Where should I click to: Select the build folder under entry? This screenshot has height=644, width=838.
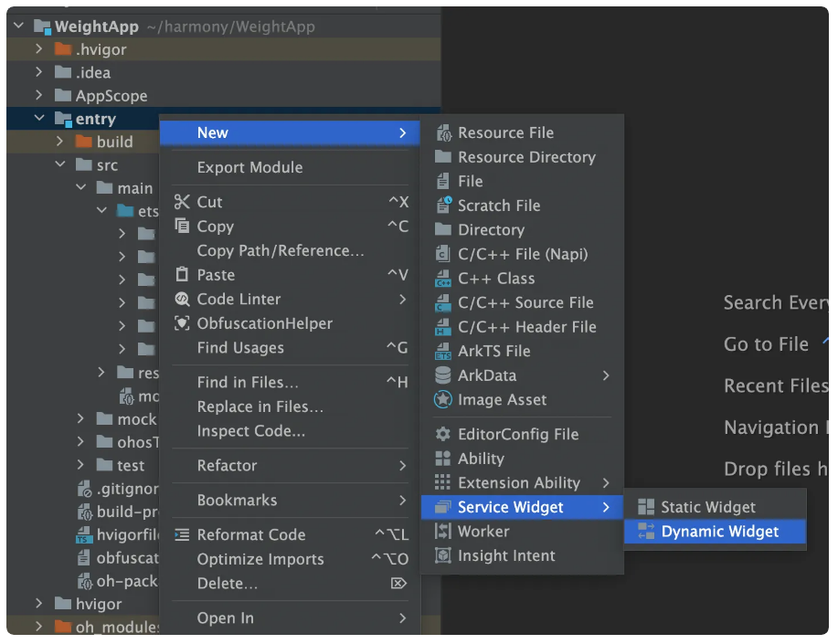coord(114,143)
